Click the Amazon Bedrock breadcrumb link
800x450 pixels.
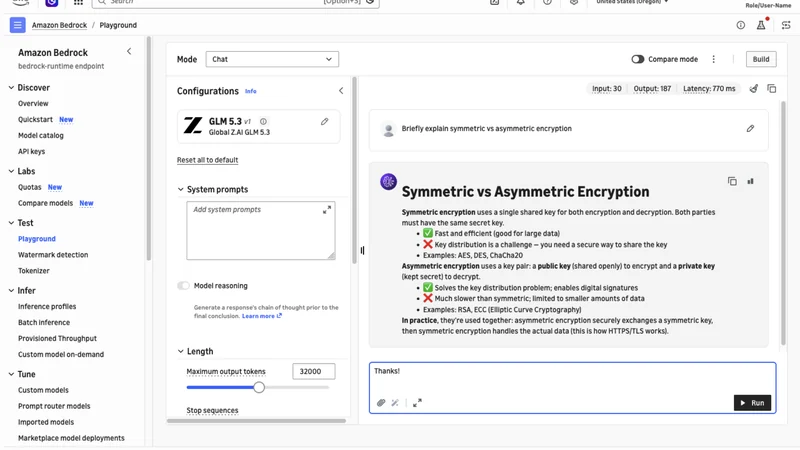pos(59,25)
